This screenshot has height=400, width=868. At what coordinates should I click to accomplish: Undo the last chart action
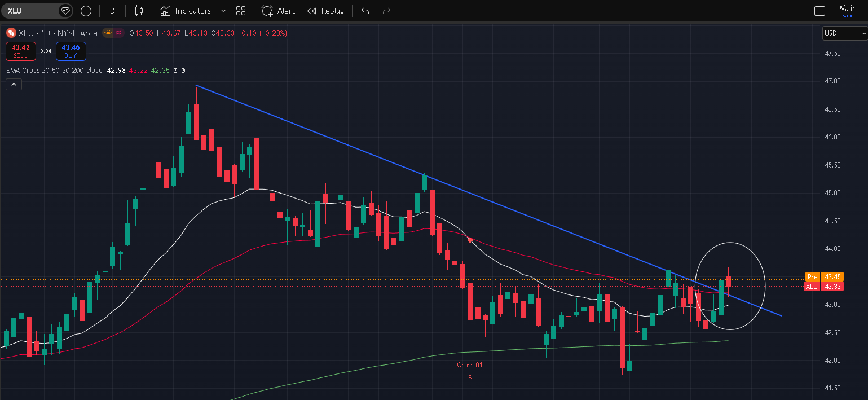[x=365, y=11]
